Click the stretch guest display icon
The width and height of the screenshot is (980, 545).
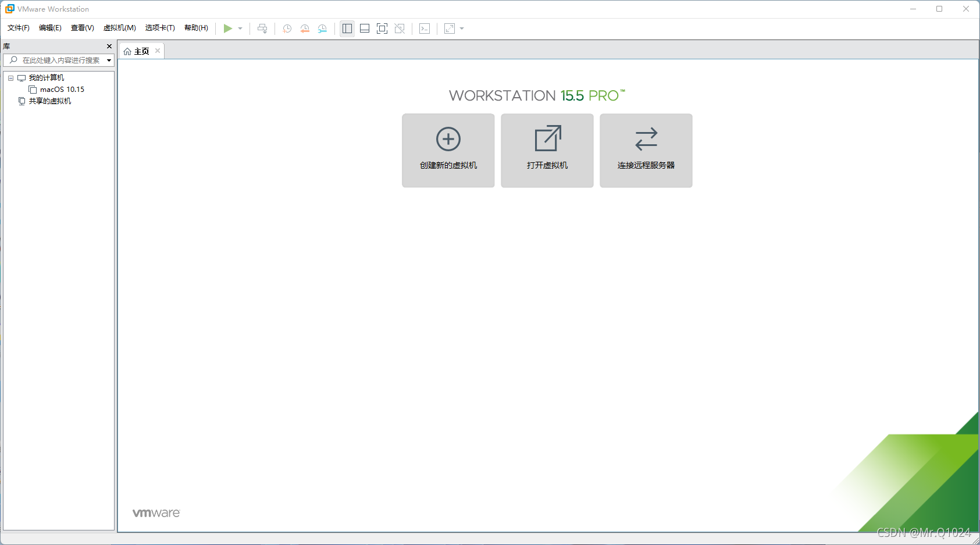pyautogui.click(x=450, y=29)
